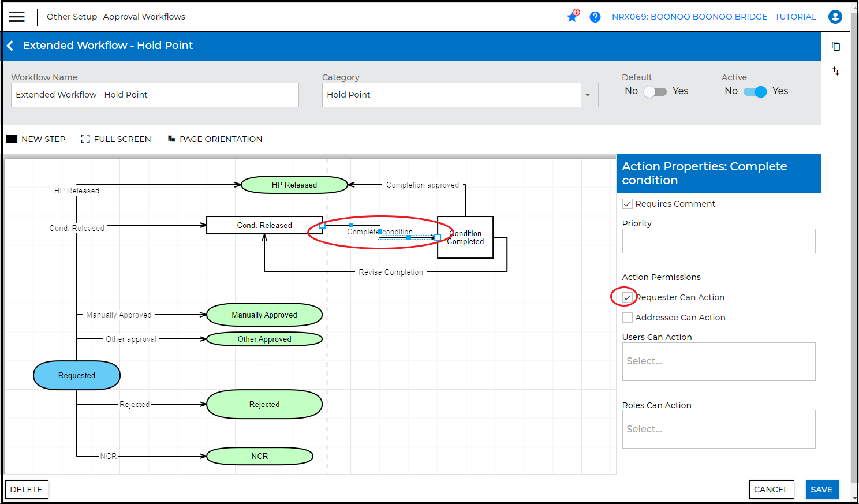Expand the Category dropdown
This screenshot has height=504, width=859.
click(588, 95)
